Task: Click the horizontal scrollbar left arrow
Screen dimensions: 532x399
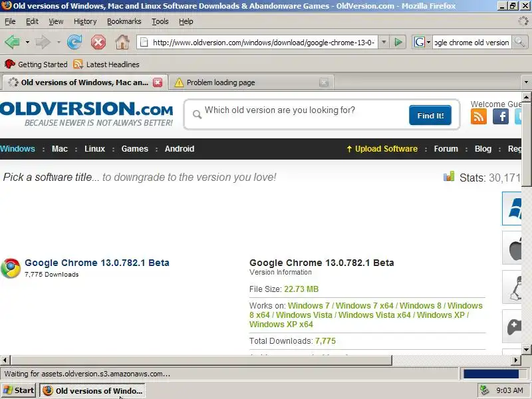Action: tap(5, 360)
